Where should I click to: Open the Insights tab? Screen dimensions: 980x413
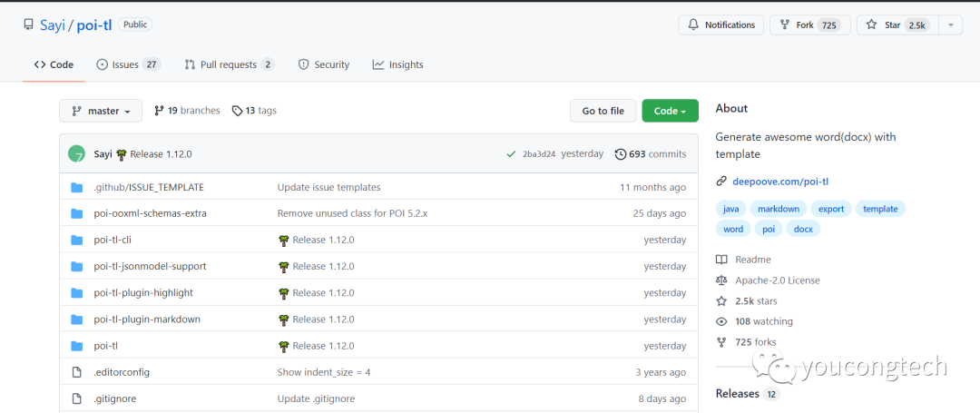(398, 64)
